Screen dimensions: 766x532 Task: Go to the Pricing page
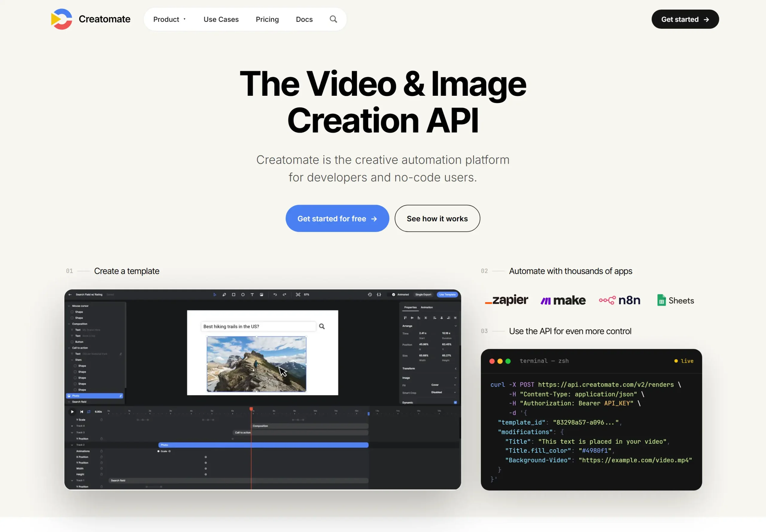point(267,19)
